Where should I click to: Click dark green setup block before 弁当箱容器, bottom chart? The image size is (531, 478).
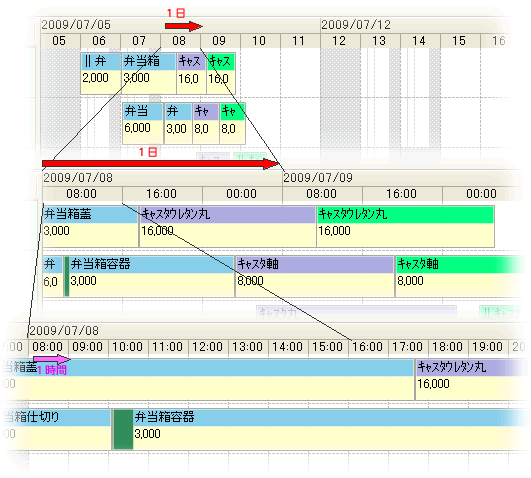point(123,430)
